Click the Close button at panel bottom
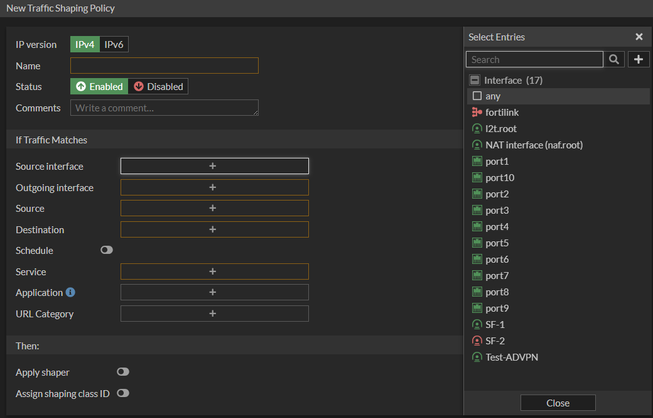653x418 pixels. [x=558, y=403]
